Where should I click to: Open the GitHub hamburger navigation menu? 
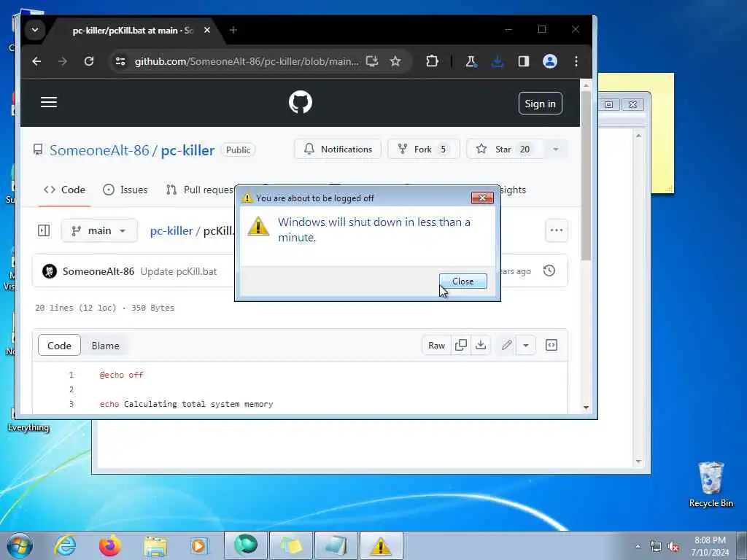pos(49,102)
